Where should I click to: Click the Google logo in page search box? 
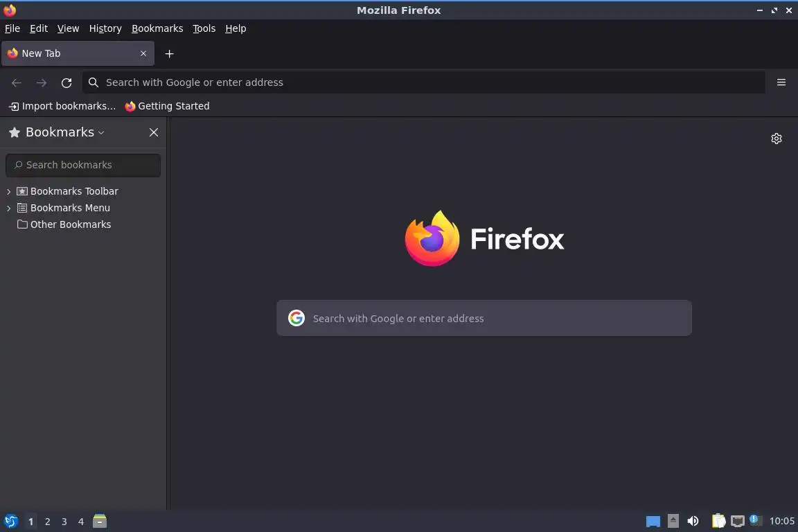click(x=296, y=318)
